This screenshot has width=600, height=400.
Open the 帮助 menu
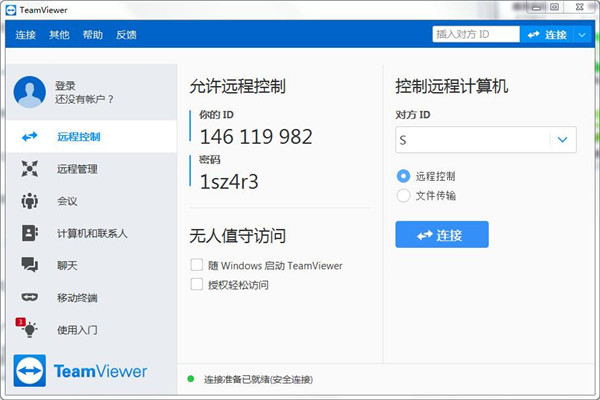[93, 35]
